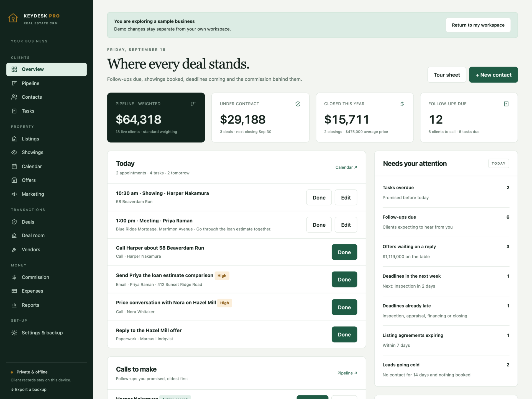
Task: Click Private & offline status text
Action: 32,372
